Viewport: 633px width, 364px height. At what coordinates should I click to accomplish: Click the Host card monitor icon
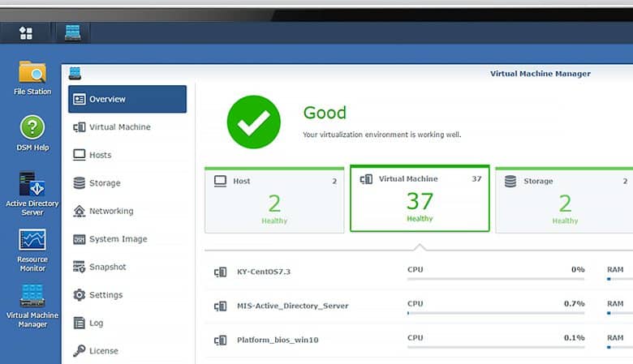tap(221, 181)
